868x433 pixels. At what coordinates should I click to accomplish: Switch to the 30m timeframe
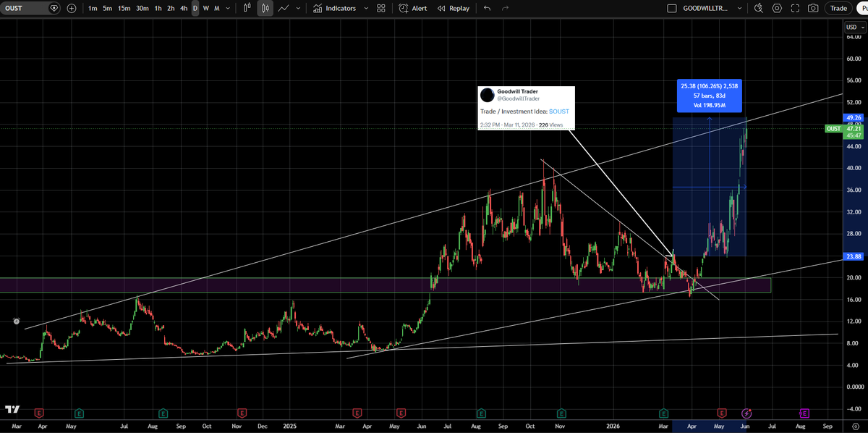tap(142, 9)
